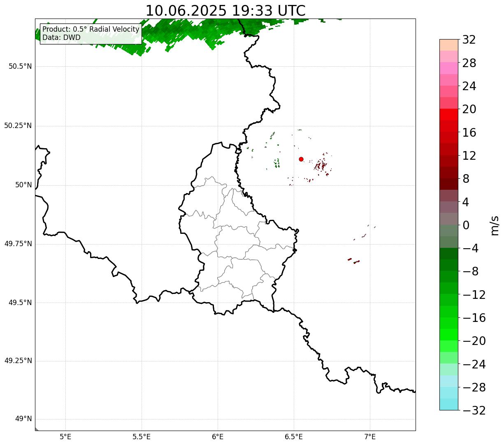Screen dimensions: 504x445
Task: Click the colorbar tick label 16
Action: (x=469, y=133)
